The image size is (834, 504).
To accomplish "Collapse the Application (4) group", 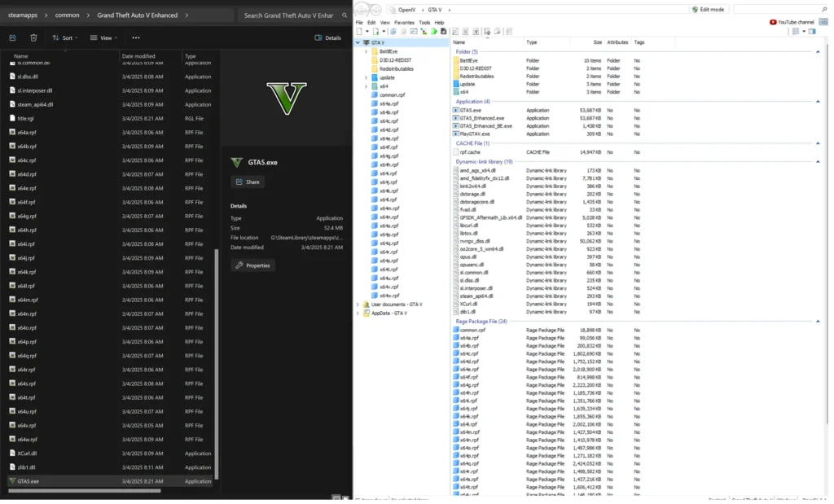I will tap(818, 102).
